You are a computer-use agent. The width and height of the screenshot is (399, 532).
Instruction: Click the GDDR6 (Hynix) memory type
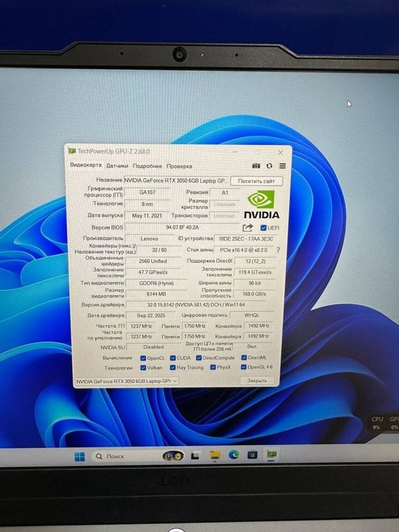point(156,283)
